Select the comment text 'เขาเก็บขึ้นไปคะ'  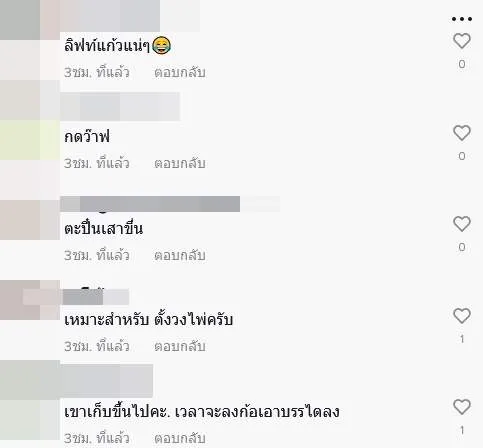pyautogui.click(x=116, y=411)
